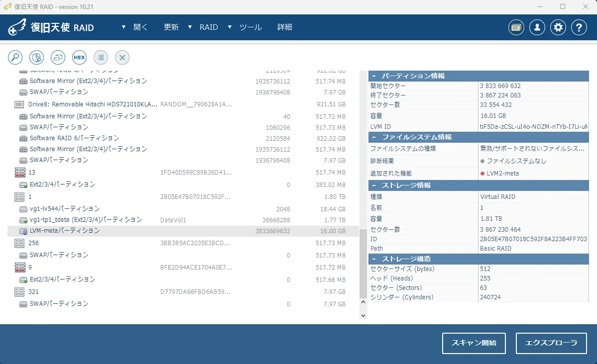This screenshot has width=597, height=364.
Task: Click the RAID set icon for item 13
Action: tap(20, 172)
